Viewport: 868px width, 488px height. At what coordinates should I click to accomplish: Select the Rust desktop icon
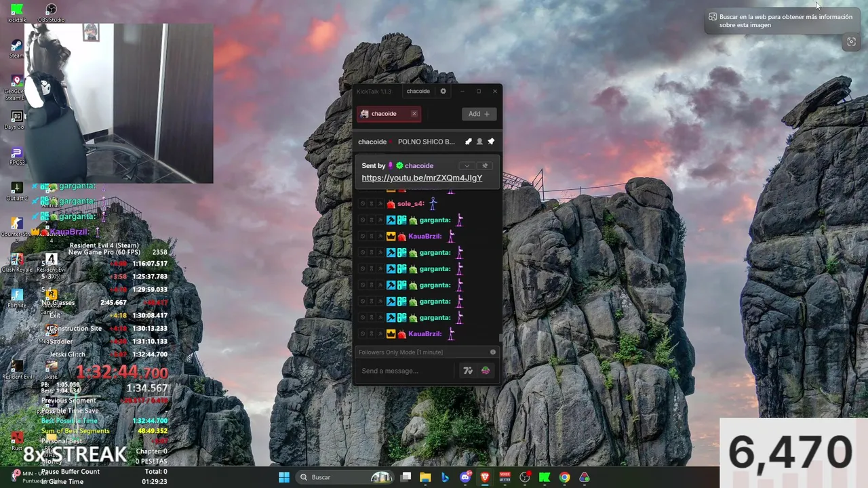click(17, 441)
